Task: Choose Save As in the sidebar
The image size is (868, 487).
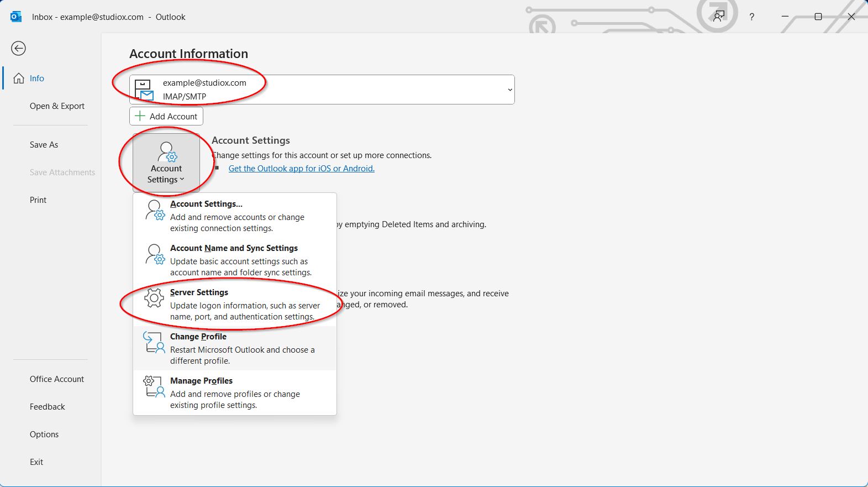Action: (x=44, y=145)
